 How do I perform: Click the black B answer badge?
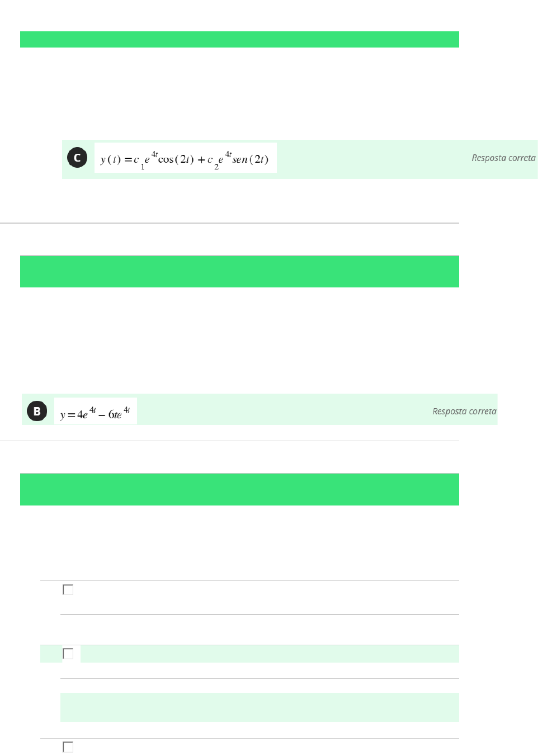point(37,412)
